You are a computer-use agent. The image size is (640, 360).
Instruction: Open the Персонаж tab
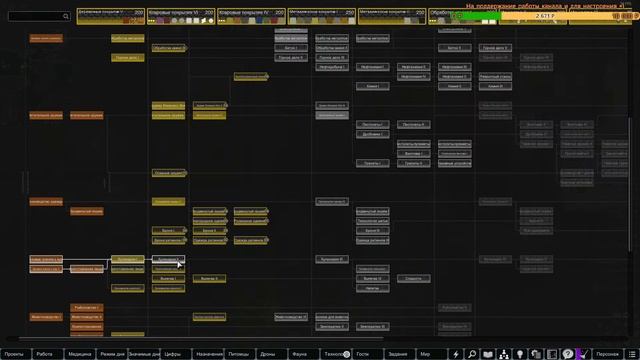607,354
